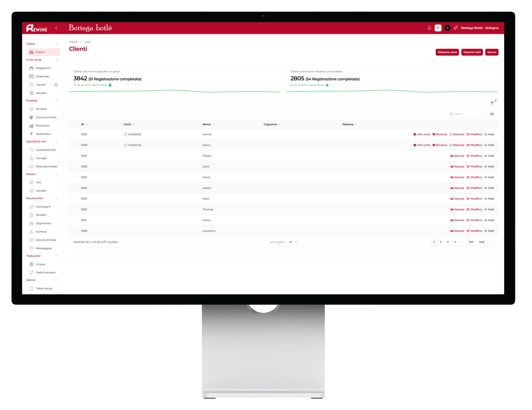Screen dimensions: 532x410
Task: Go to next page arrow
Action: [491, 242]
